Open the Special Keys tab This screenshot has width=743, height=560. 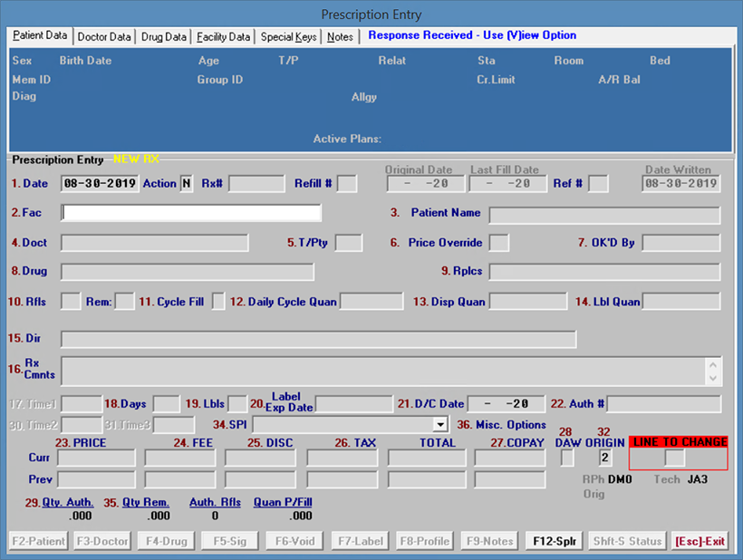click(x=289, y=37)
